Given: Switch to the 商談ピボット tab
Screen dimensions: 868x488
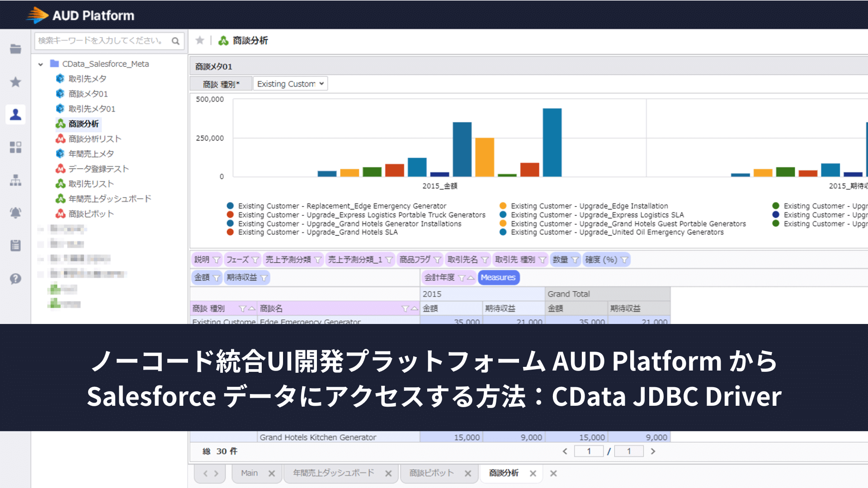Looking at the screenshot, I should pos(431,473).
